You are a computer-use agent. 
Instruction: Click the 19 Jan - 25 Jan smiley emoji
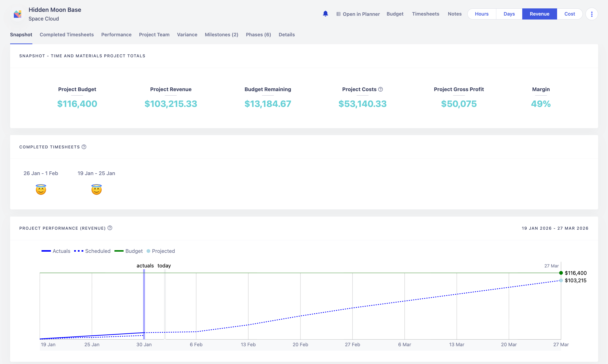(x=96, y=190)
